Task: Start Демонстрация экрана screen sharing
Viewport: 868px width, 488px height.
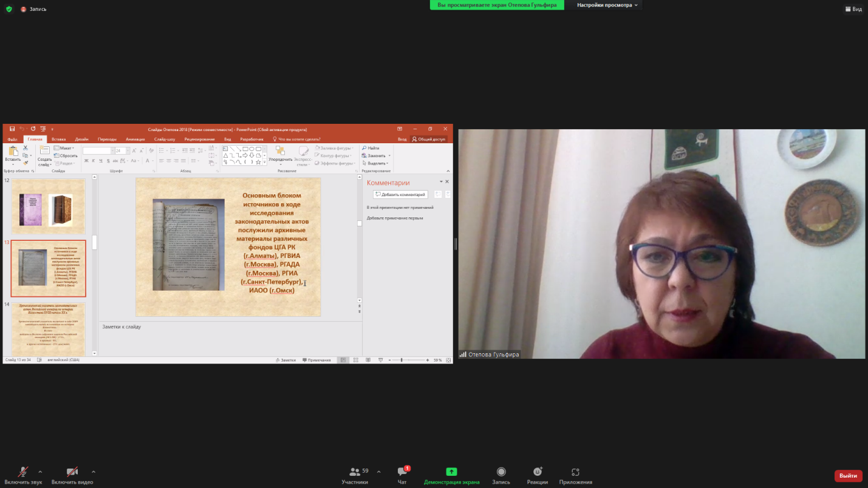Action: (451, 475)
